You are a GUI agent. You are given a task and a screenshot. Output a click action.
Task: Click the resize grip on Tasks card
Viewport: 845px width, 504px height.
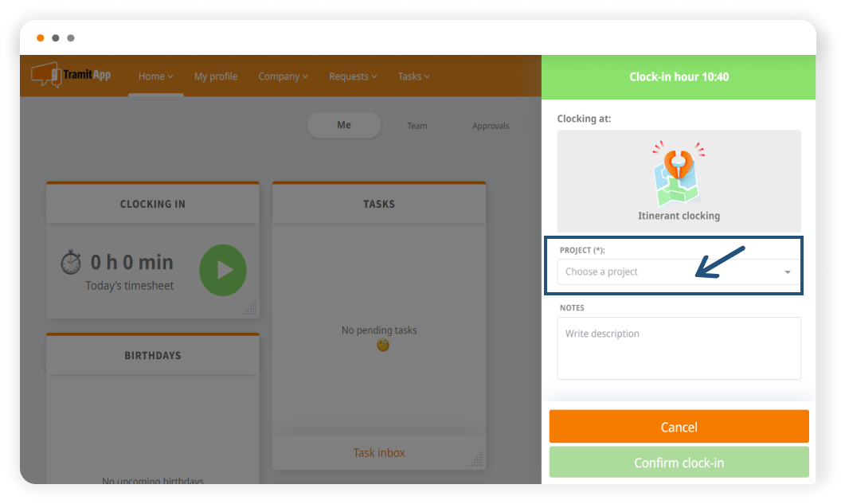coord(476,459)
